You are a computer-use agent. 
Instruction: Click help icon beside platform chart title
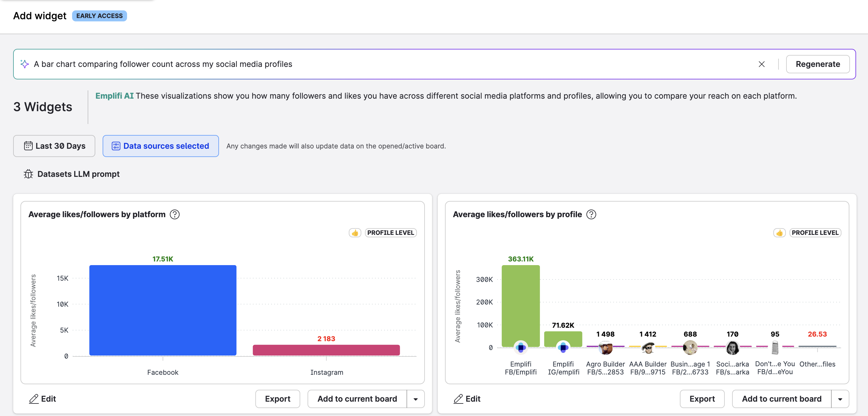coord(174,214)
